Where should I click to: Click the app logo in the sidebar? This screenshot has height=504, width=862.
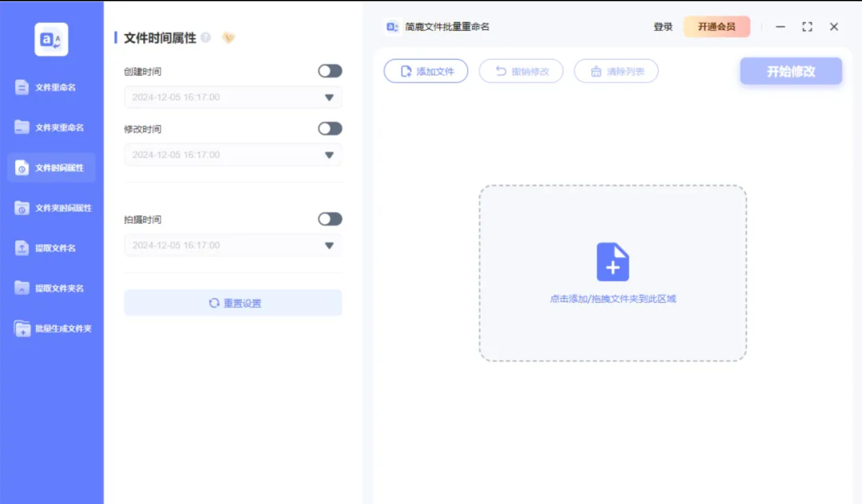coord(51,39)
